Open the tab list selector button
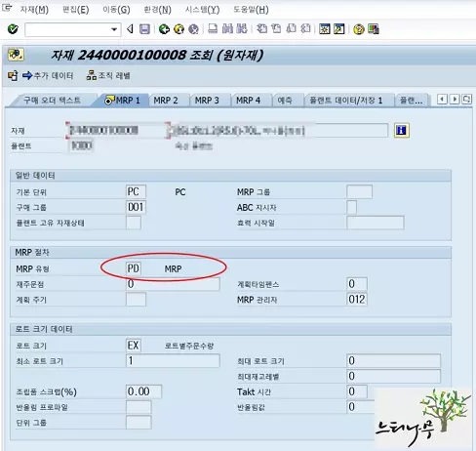 point(467,99)
